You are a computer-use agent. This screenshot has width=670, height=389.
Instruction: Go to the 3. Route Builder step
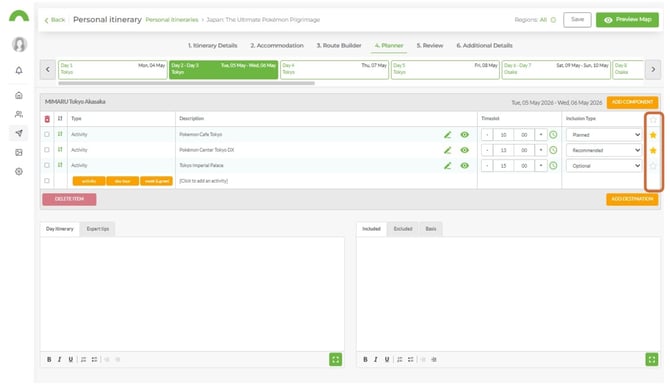(339, 45)
